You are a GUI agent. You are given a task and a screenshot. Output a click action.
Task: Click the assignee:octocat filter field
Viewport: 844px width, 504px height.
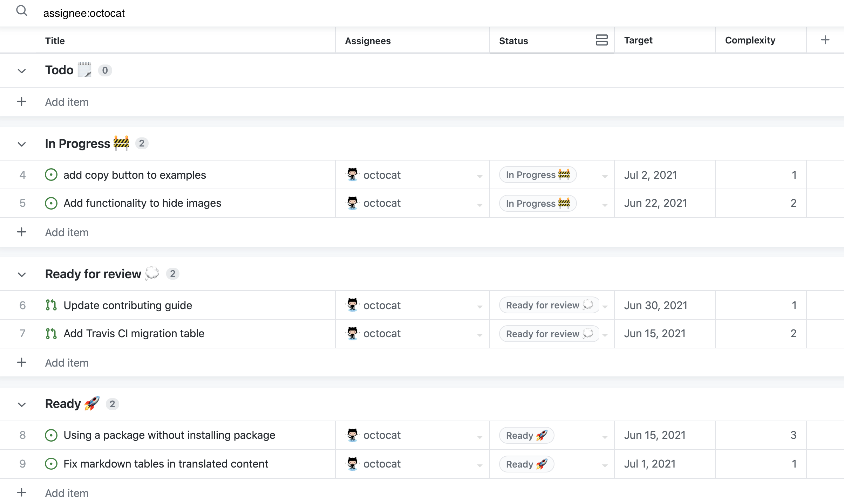point(84,13)
